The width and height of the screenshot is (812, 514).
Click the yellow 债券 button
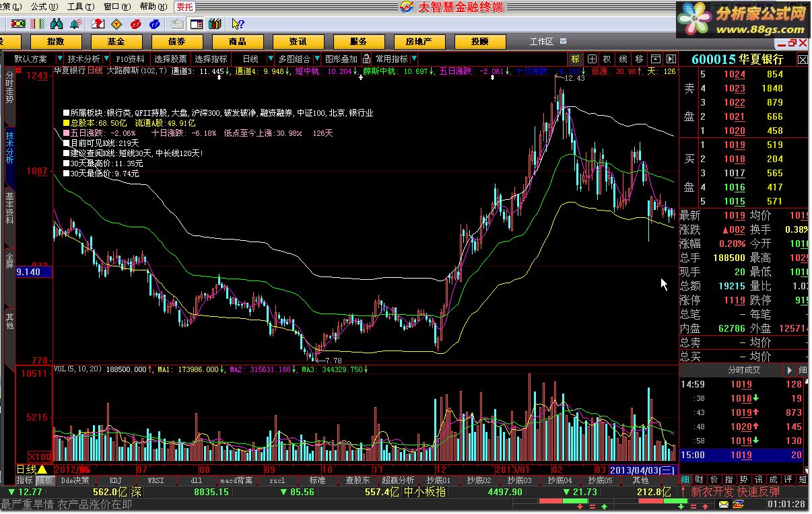coord(177,42)
